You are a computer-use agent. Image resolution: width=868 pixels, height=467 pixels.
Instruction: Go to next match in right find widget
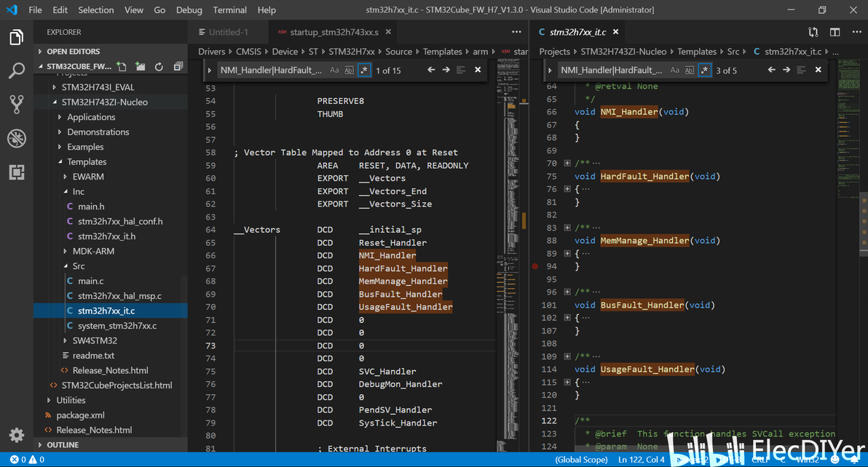click(786, 70)
